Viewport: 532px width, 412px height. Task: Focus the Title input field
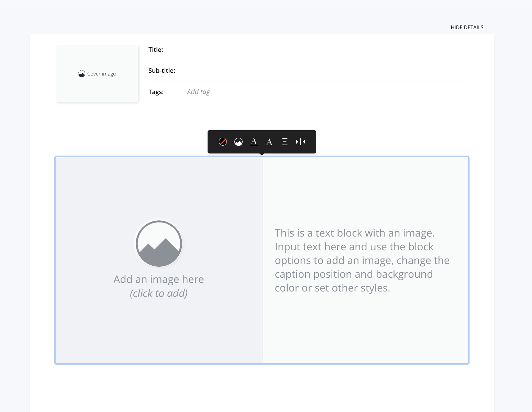315,50
